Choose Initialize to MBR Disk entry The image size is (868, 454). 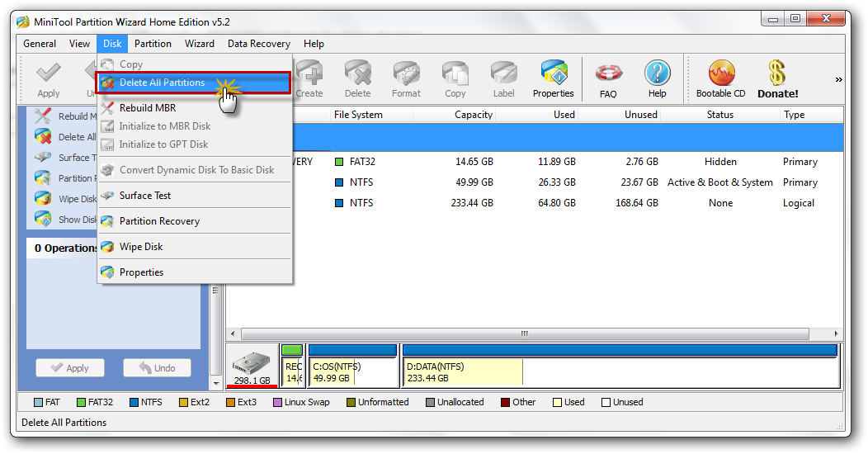194,126
